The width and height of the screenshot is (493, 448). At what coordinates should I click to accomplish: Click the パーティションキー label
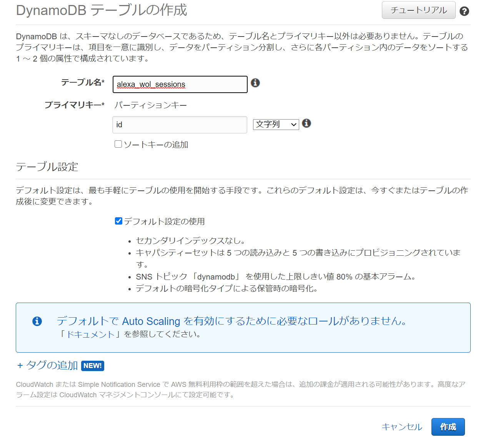[150, 105]
